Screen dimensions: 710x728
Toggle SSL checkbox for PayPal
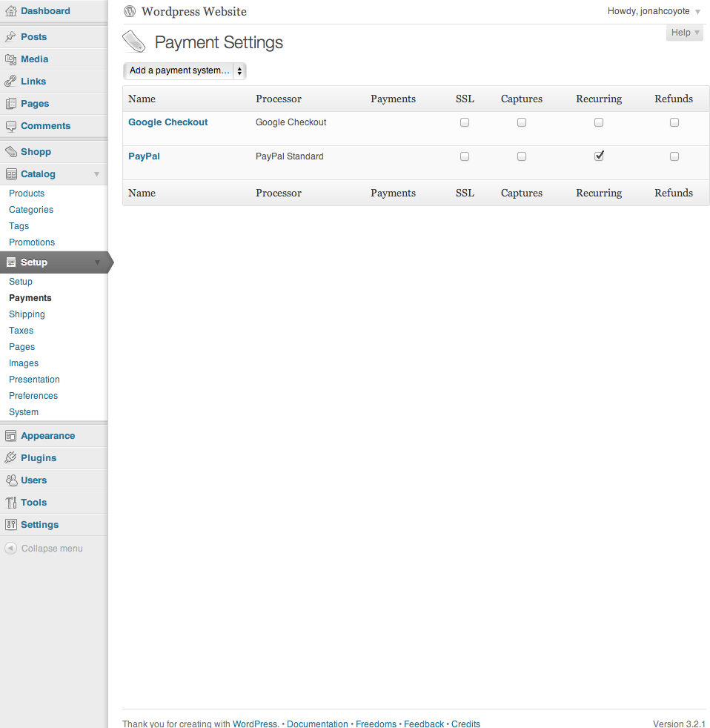(465, 156)
